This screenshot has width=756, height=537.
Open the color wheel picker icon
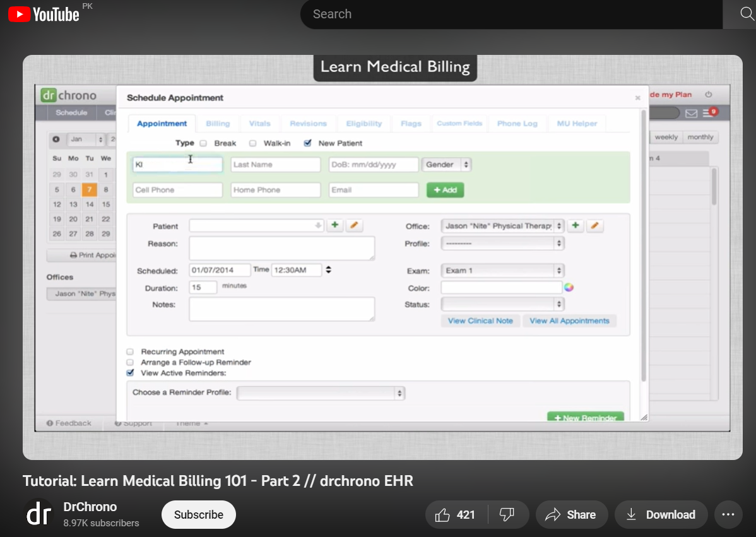(x=569, y=287)
